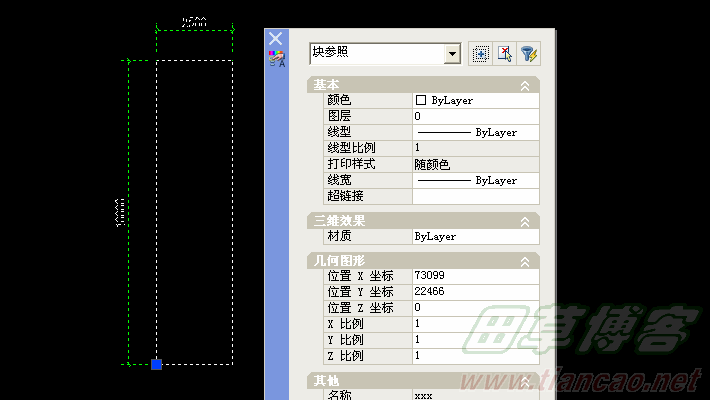Edit 位置 X 坐标 value 73099
Image resolution: width=710 pixels, height=400 pixels.
[475, 275]
